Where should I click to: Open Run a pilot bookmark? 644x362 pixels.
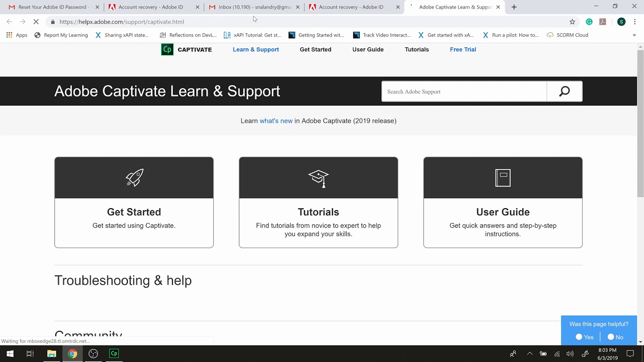[x=511, y=35]
